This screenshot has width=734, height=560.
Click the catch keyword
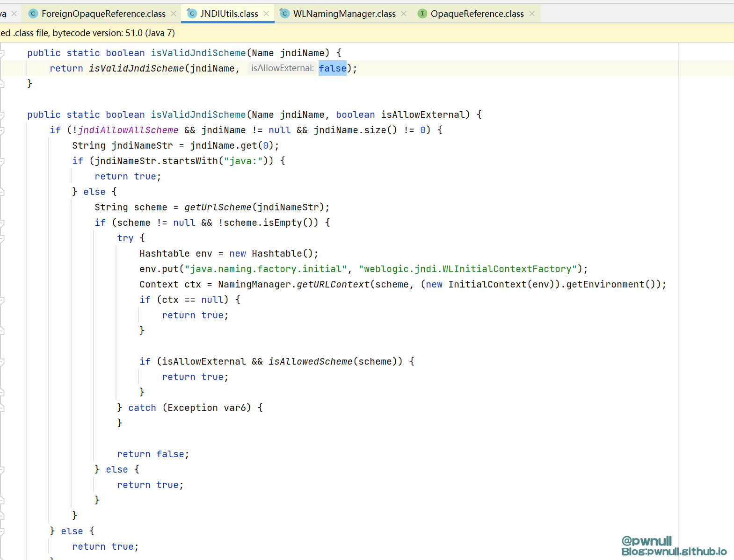coord(142,408)
